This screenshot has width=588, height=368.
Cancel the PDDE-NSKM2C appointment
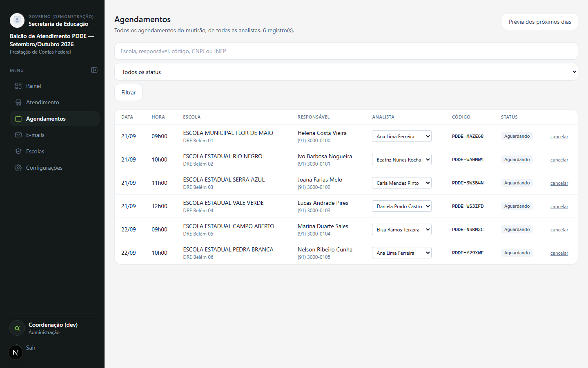point(559,230)
